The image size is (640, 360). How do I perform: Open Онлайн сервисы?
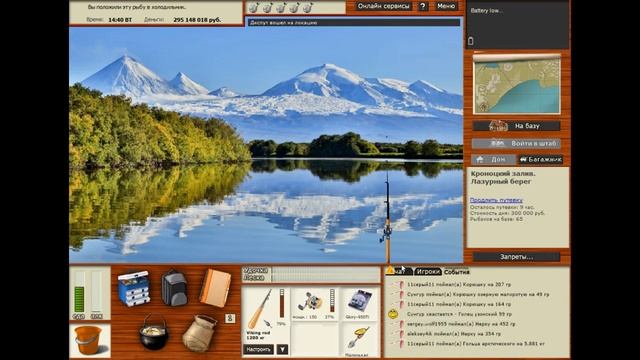(x=383, y=6)
